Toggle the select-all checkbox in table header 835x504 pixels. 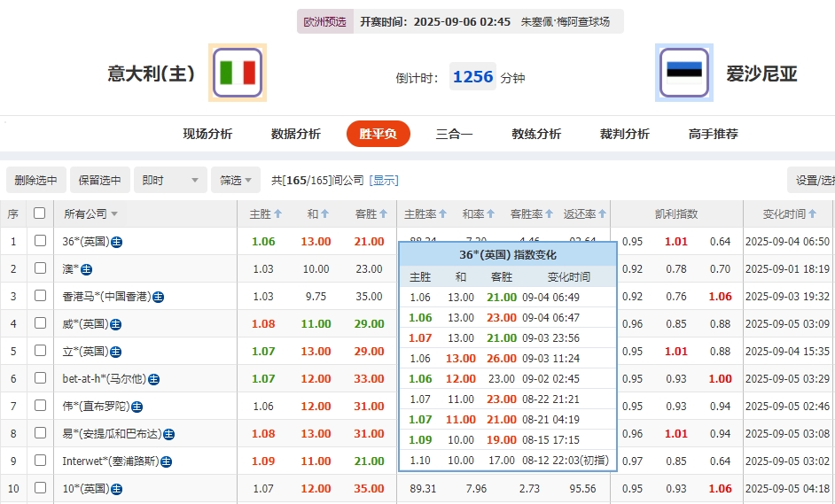39,213
